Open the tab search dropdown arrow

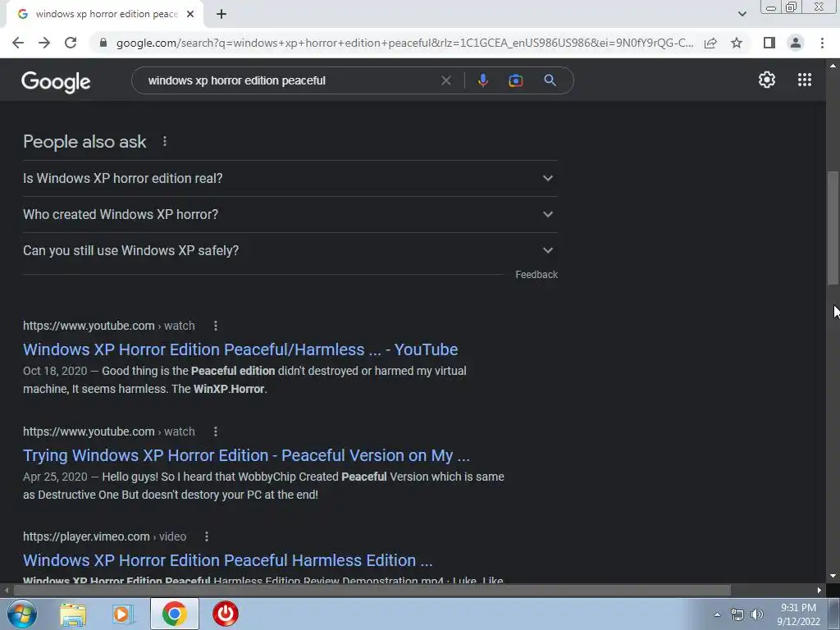(x=742, y=14)
